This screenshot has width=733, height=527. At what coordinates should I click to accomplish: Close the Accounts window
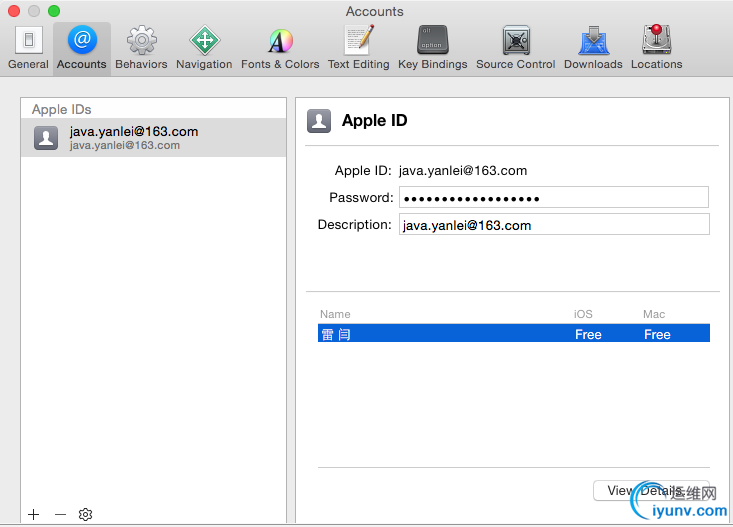[x=14, y=11]
